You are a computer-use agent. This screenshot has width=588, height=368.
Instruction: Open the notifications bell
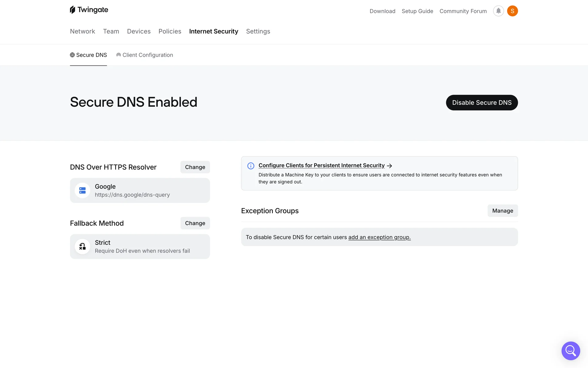(x=498, y=11)
